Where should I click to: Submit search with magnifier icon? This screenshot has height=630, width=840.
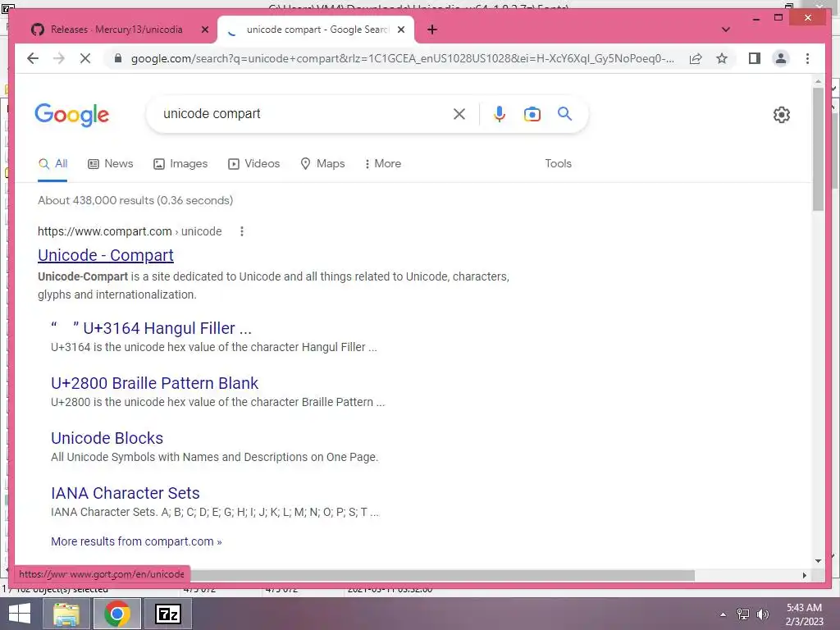pos(564,113)
